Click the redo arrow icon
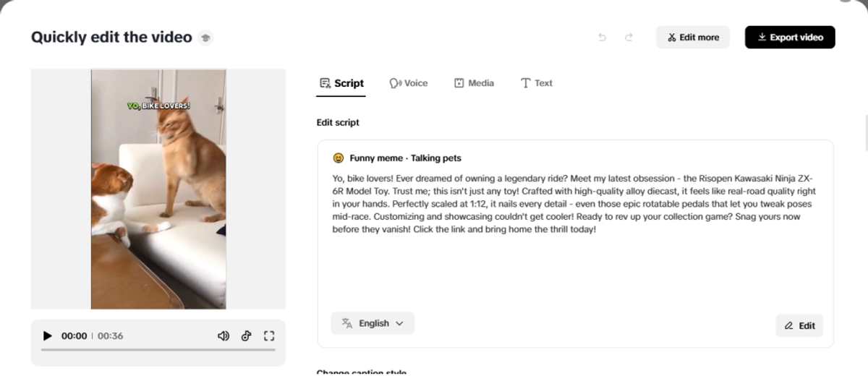The width and height of the screenshot is (868, 381). 629,38
